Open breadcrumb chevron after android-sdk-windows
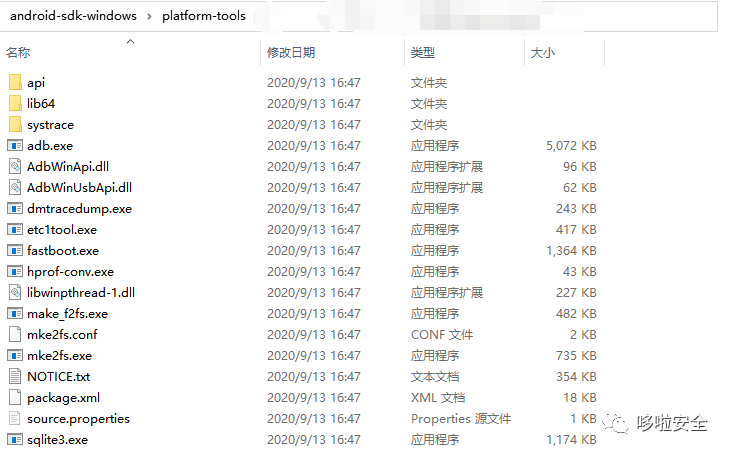The width and height of the screenshot is (731, 455). (149, 16)
